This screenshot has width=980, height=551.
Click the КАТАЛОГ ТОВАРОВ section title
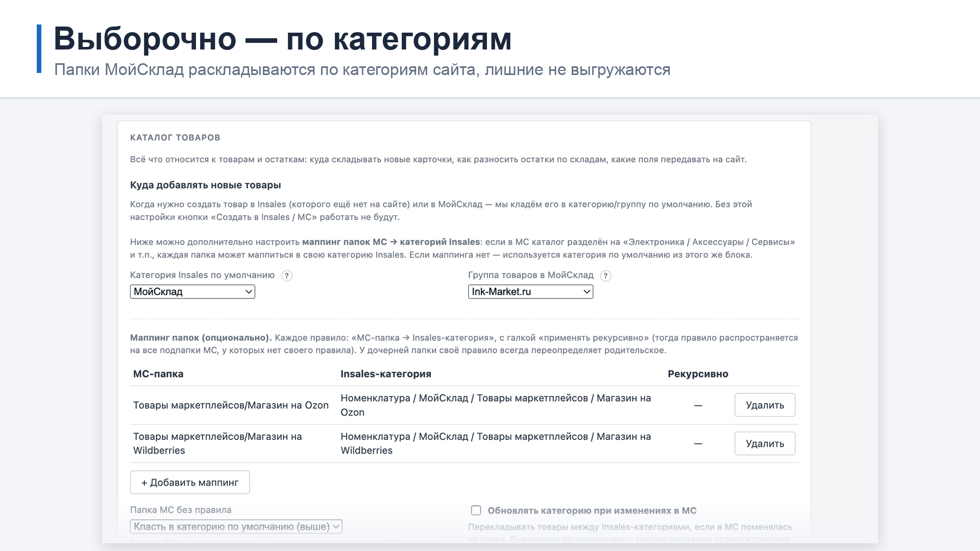tap(175, 138)
